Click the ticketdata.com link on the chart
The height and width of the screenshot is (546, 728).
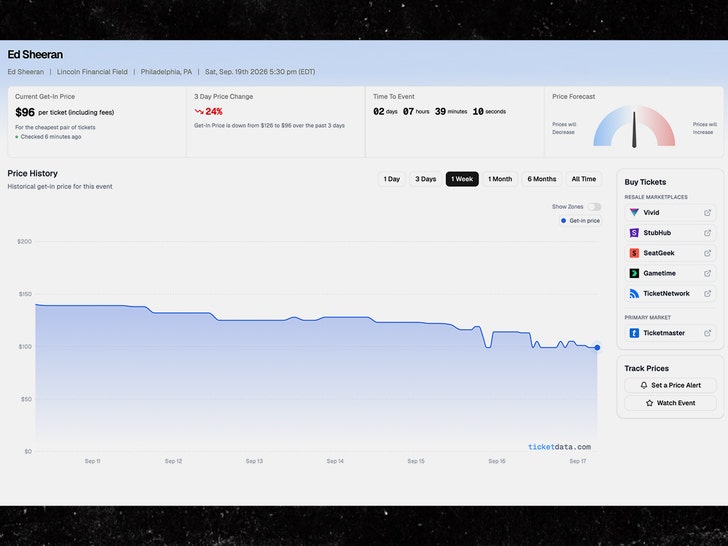tap(559, 447)
